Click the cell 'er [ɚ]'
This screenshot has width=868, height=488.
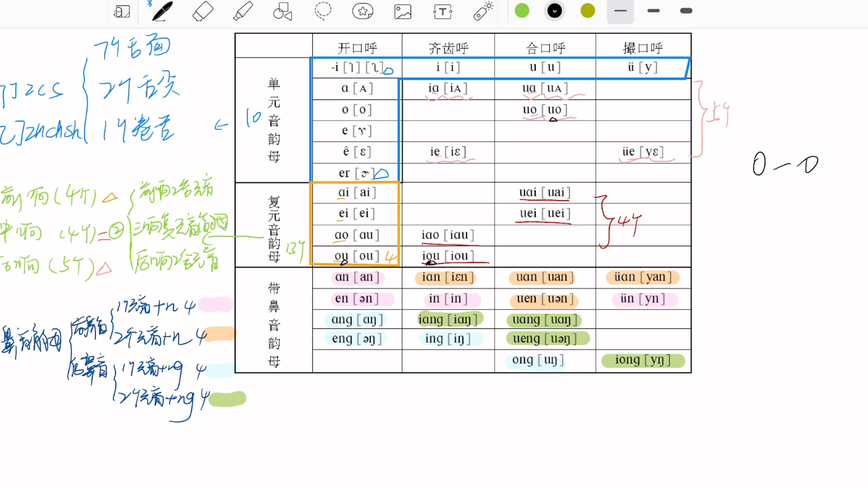[357, 173]
